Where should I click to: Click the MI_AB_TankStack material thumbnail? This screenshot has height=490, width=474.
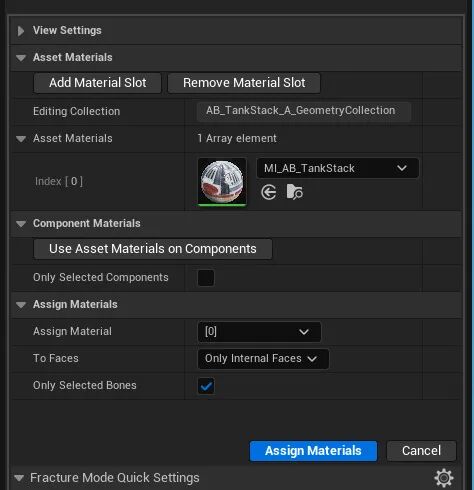[222, 182]
